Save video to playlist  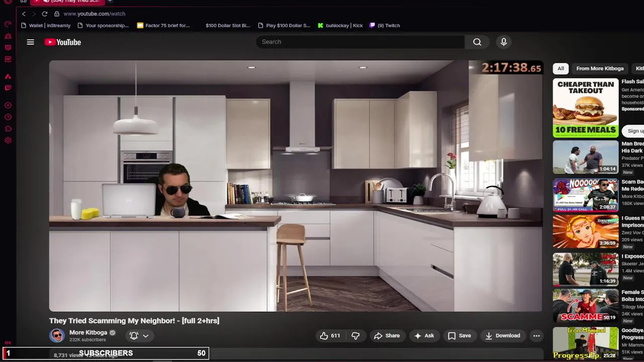coord(459,335)
